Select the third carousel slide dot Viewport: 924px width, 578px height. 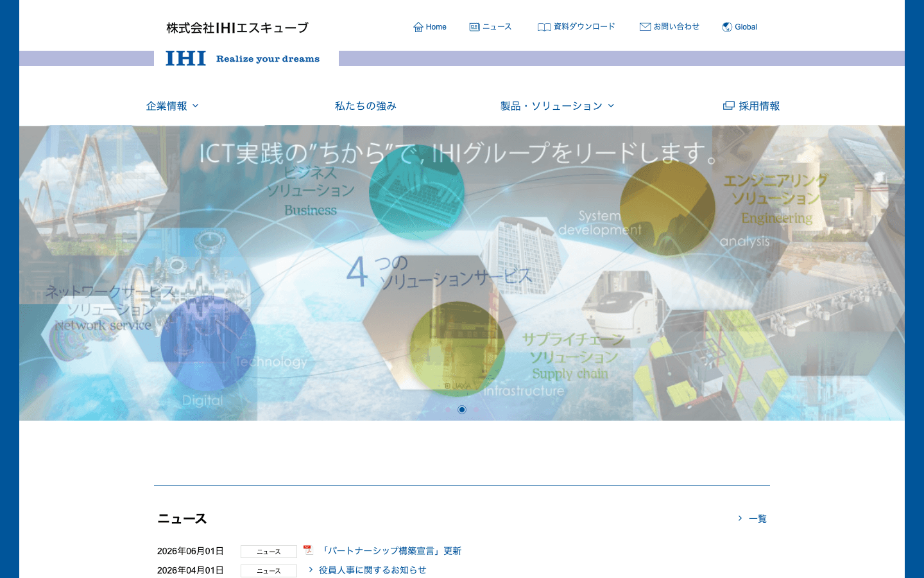[x=476, y=410]
